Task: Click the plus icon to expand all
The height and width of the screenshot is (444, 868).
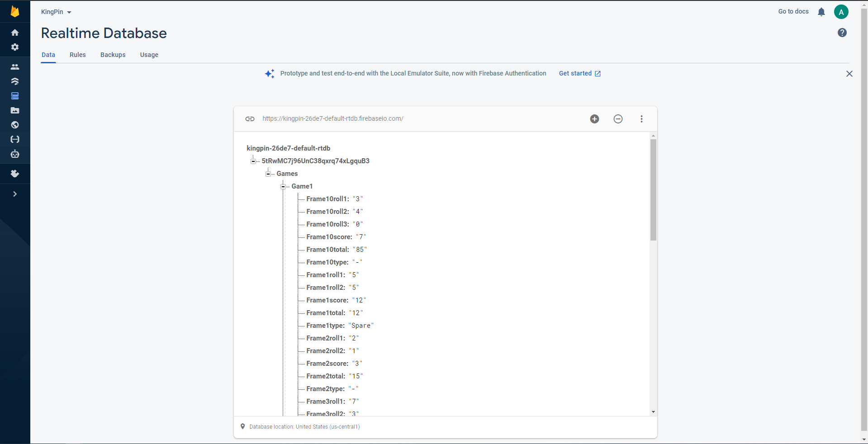Action: pyautogui.click(x=595, y=119)
